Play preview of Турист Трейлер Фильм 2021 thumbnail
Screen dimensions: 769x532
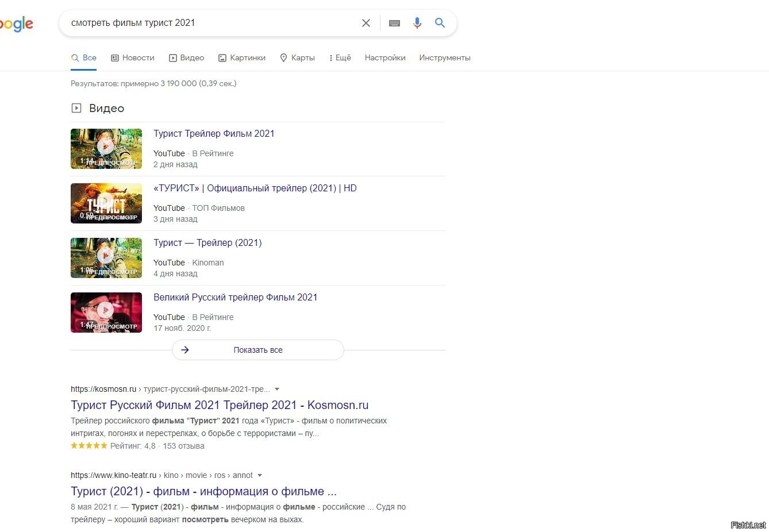[x=106, y=148]
